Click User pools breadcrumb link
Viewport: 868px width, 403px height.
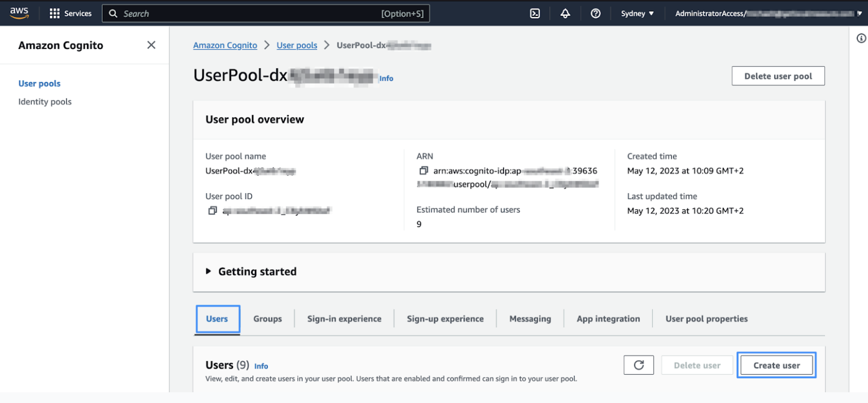(297, 45)
